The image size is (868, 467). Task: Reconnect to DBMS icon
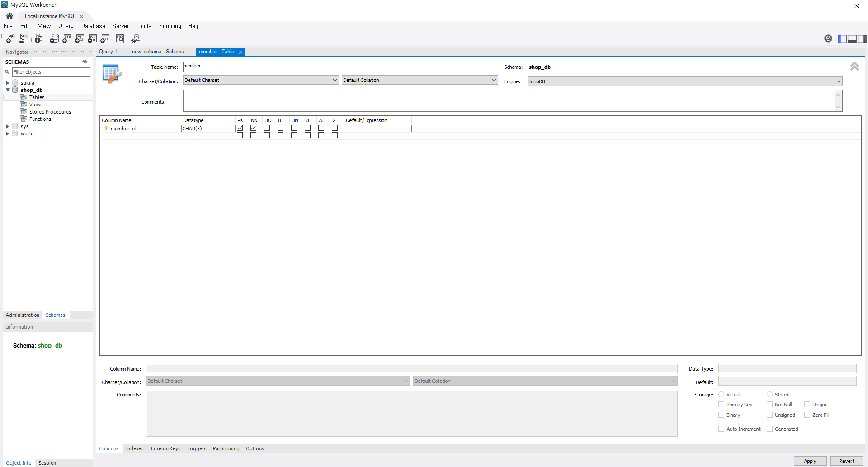(x=135, y=39)
